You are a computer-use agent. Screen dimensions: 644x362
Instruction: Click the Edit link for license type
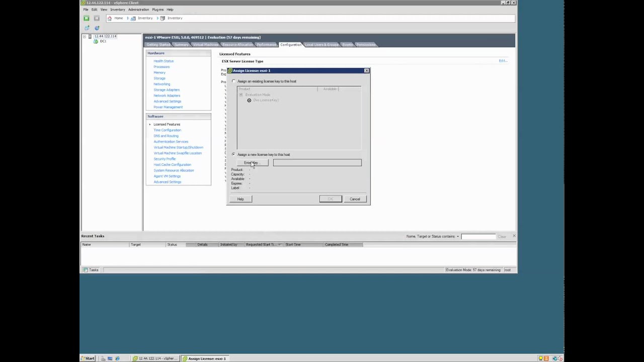tap(503, 61)
